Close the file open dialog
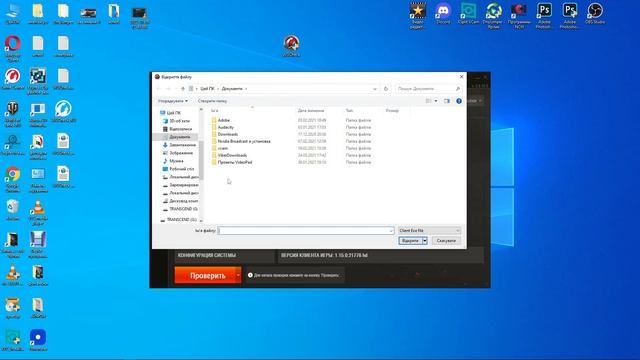 coord(462,77)
